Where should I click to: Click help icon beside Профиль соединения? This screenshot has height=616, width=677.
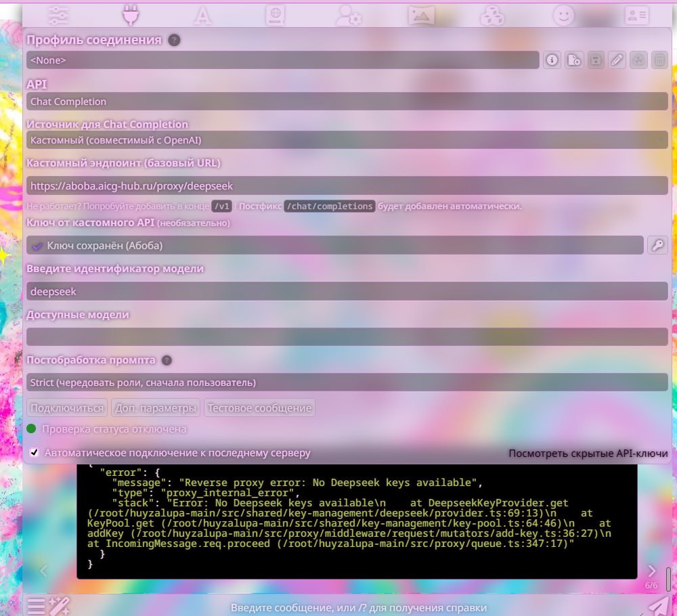click(174, 40)
